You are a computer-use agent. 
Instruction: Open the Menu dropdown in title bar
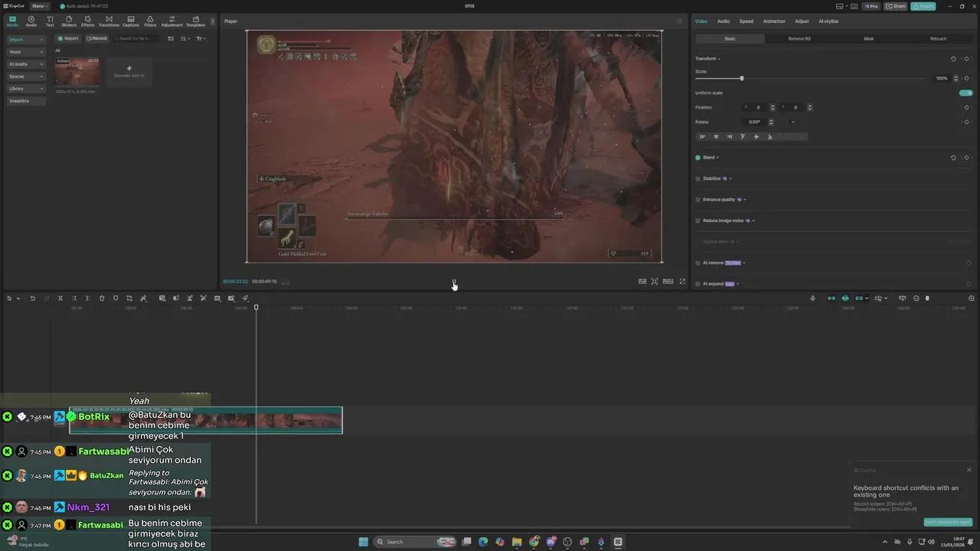pos(41,6)
